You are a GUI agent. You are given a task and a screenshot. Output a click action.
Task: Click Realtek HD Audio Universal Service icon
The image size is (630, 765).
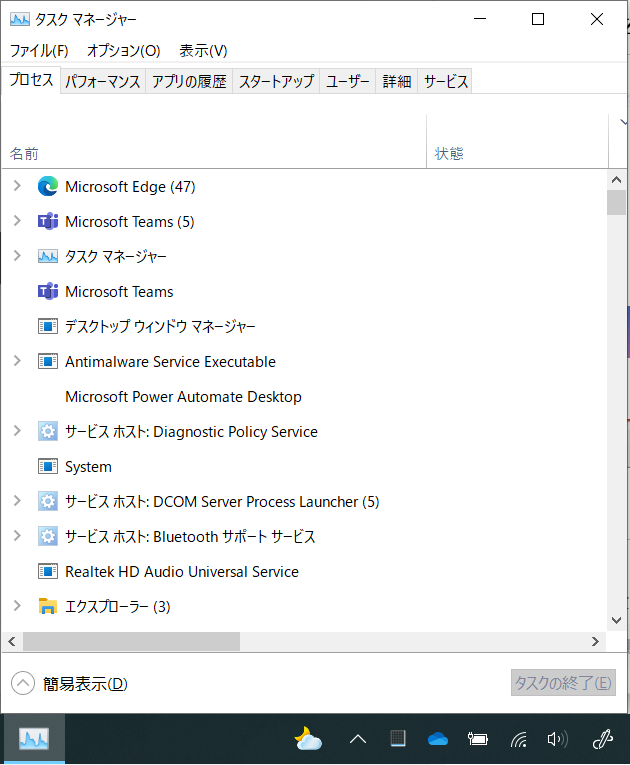click(48, 571)
